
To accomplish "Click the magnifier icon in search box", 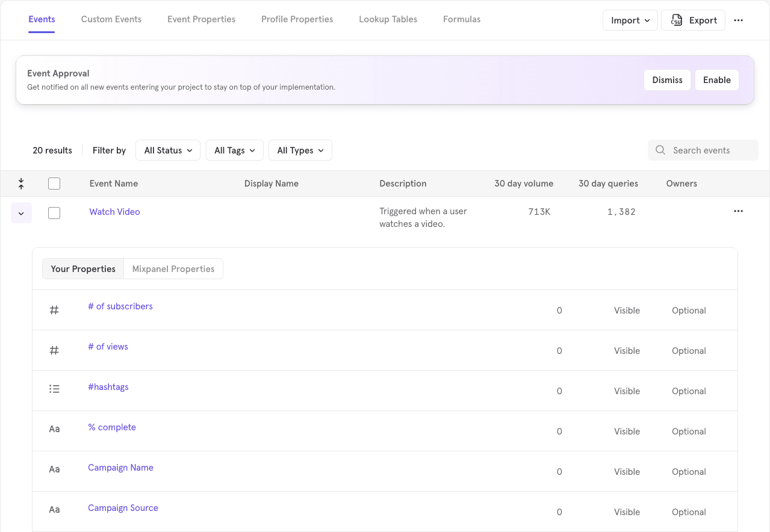I will pos(660,150).
